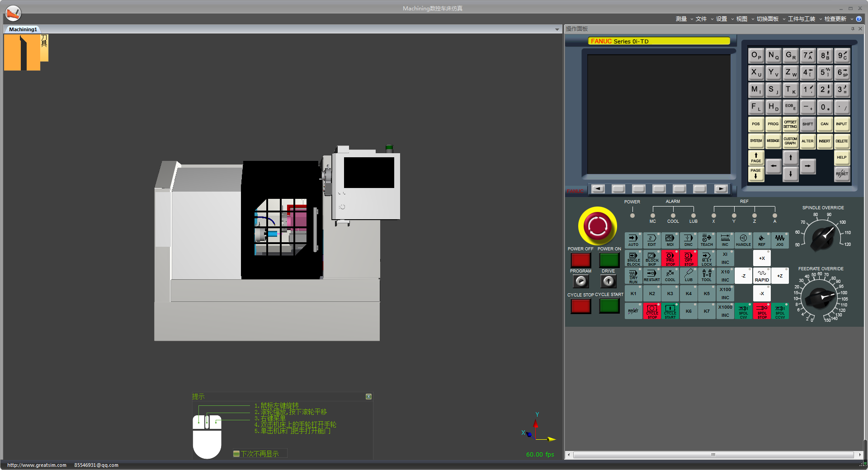Click the TOOL change key

(707, 276)
